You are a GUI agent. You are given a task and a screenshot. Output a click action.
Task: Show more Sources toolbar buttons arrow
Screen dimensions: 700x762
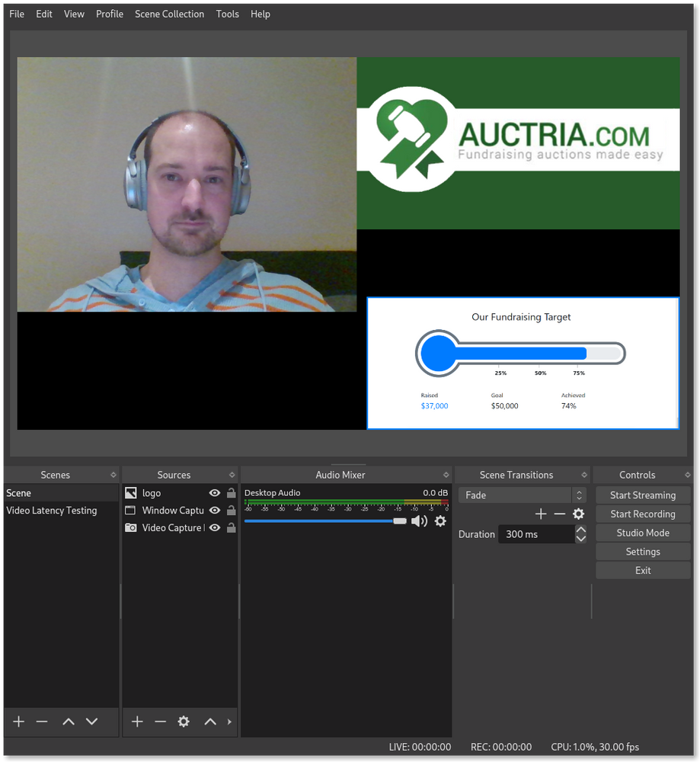[x=229, y=722]
